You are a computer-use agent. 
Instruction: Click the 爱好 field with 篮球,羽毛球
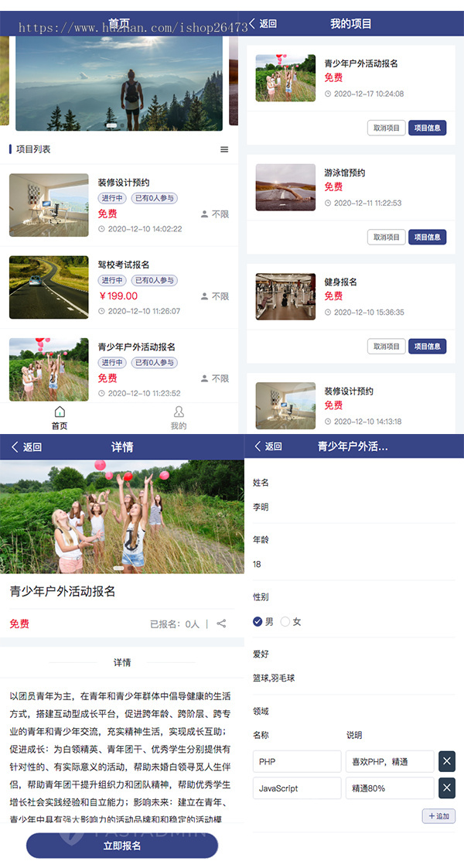pos(354,678)
